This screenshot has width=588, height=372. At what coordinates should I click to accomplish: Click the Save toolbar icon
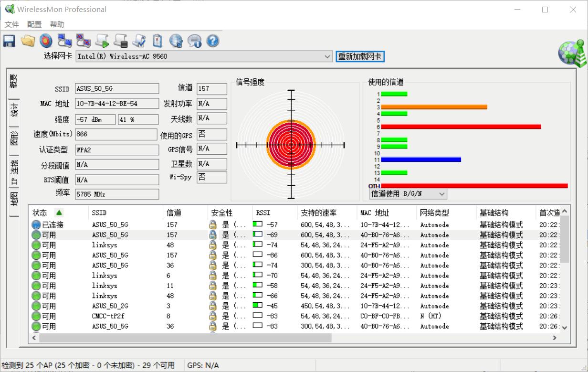8,41
